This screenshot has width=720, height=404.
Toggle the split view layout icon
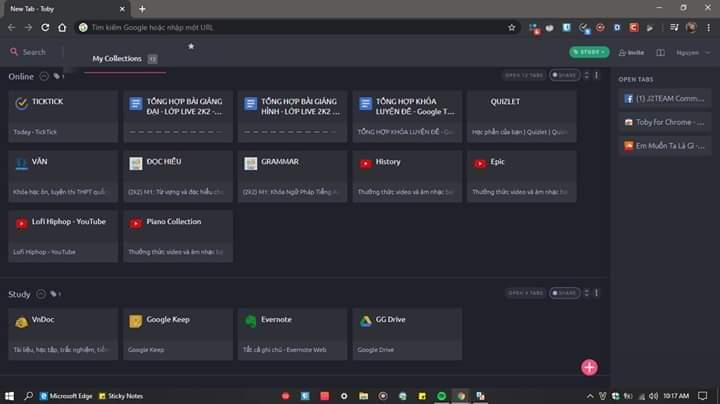click(x=660, y=52)
